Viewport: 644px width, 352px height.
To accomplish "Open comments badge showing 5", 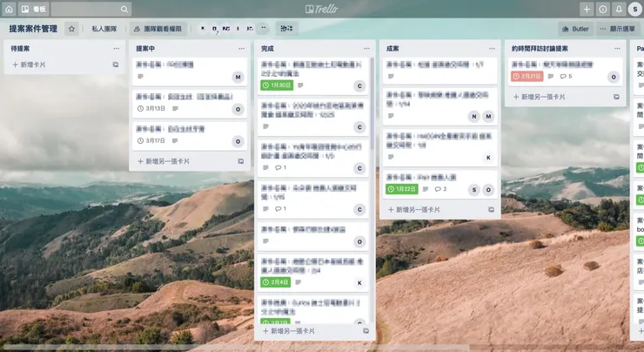I will click(566, 76).
